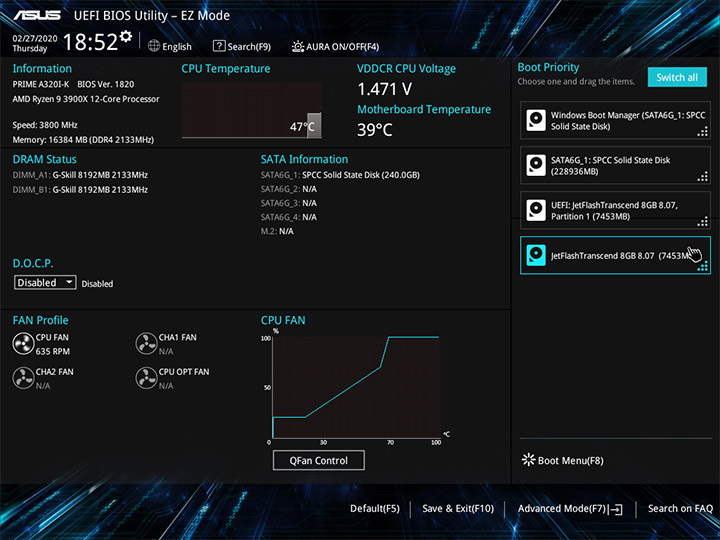Click highlighted JetFlashTranscend disk icon
This screenshot has width=720, height=540.
[x=536, y=255]
